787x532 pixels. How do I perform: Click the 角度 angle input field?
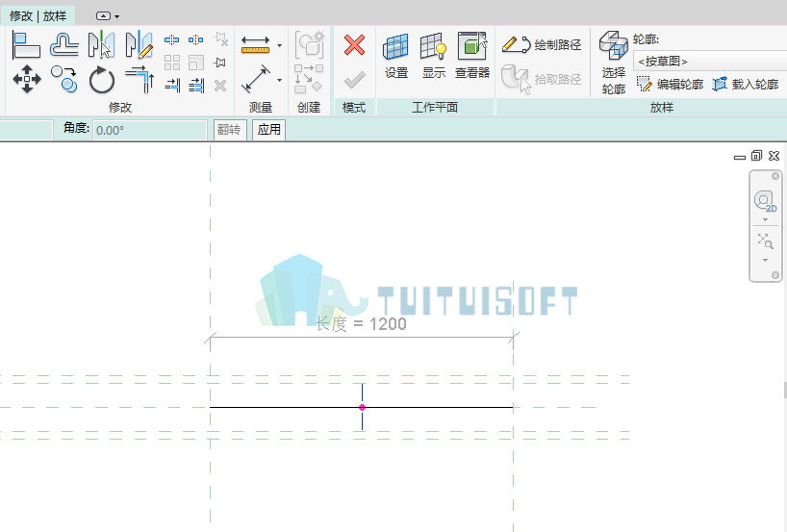pyautogui.click(x=149, y=130)
